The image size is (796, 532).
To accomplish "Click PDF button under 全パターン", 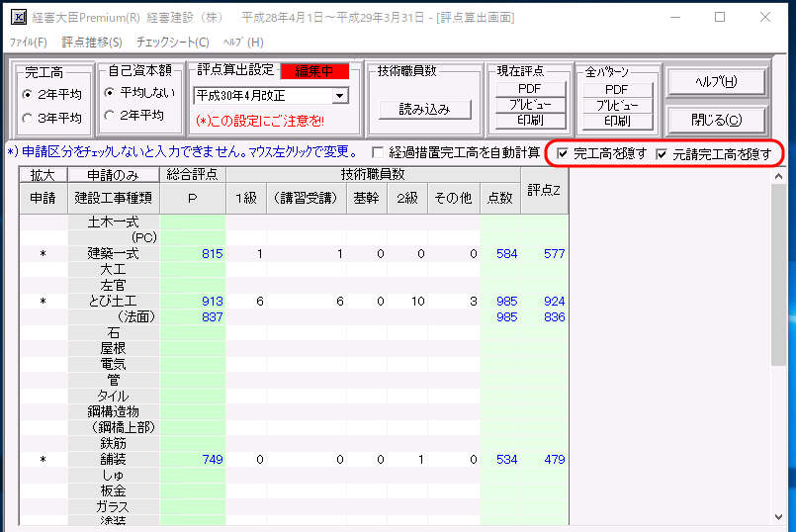I will [x=617, y=90].
